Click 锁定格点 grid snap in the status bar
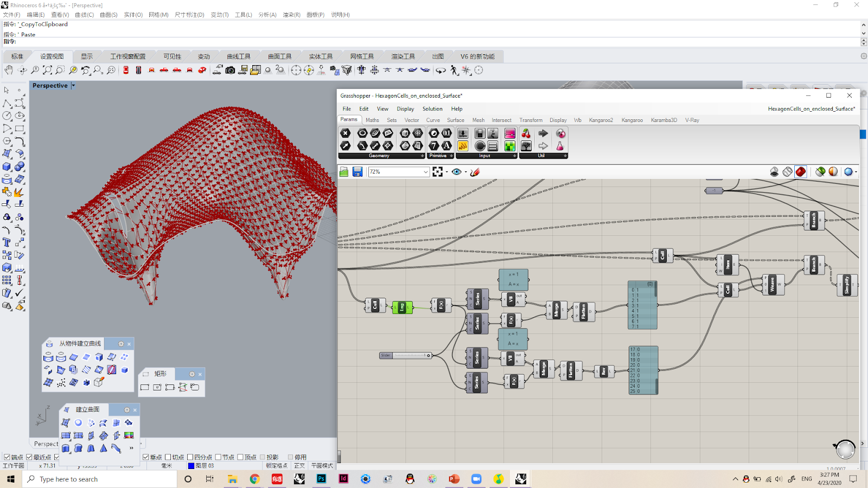The image size is (868, 488). coord(277,466)
